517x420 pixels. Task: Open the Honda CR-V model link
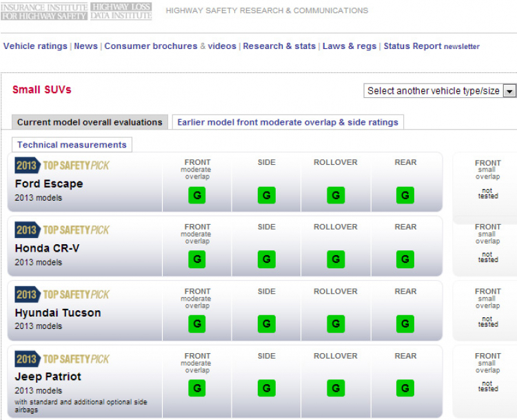pyautogui.click(x=47, y=248)
